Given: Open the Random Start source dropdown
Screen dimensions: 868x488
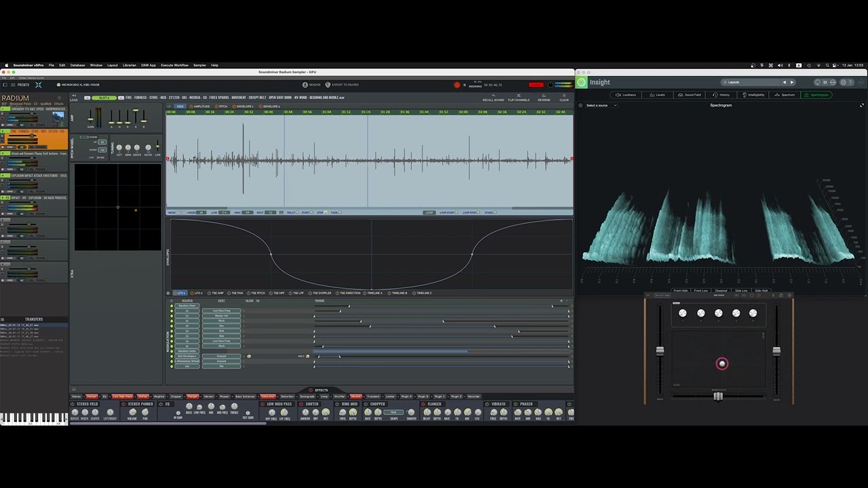Looking at the screenshot, I should click(187, 306).
